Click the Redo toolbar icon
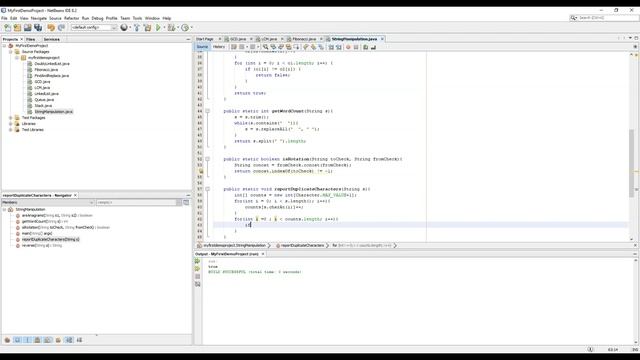Viewport: 640px width, 360px height. (61, 27)
